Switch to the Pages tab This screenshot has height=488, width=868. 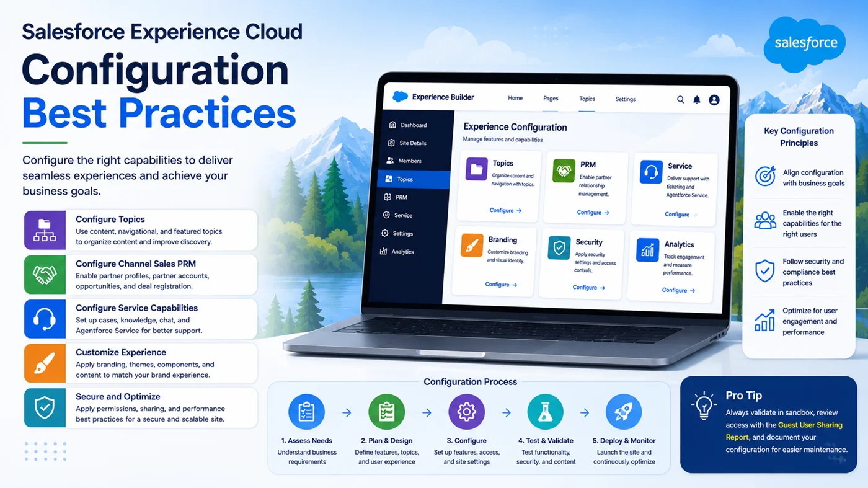tap(551, 99)
